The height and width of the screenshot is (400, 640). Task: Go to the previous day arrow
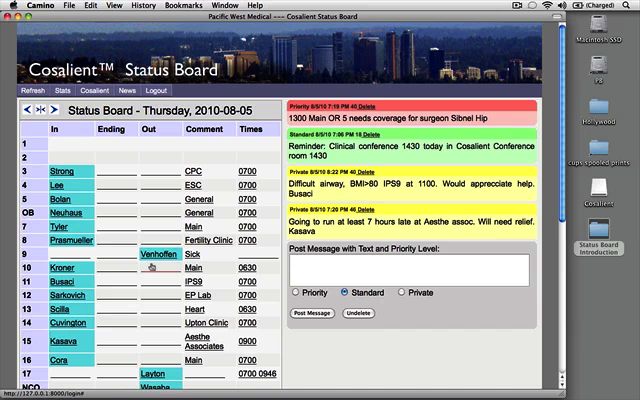pyautogui.click(x=27, y=109)
